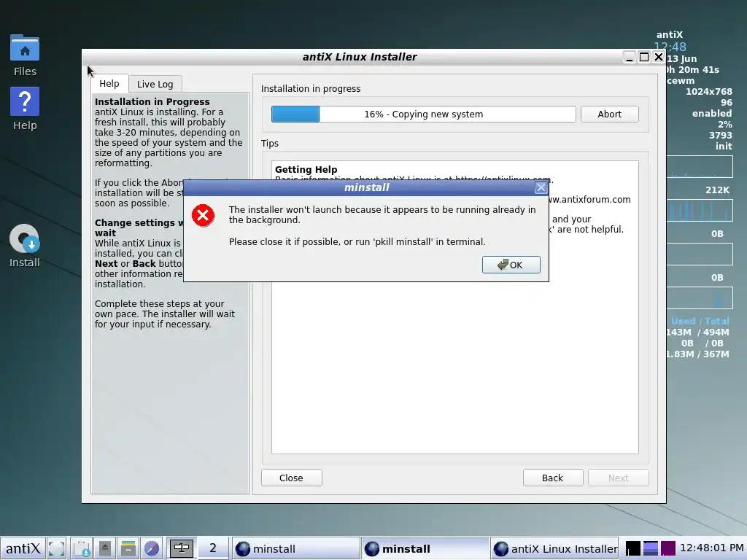
Task: Abort the installation in progress
Action: click(609, 114)
